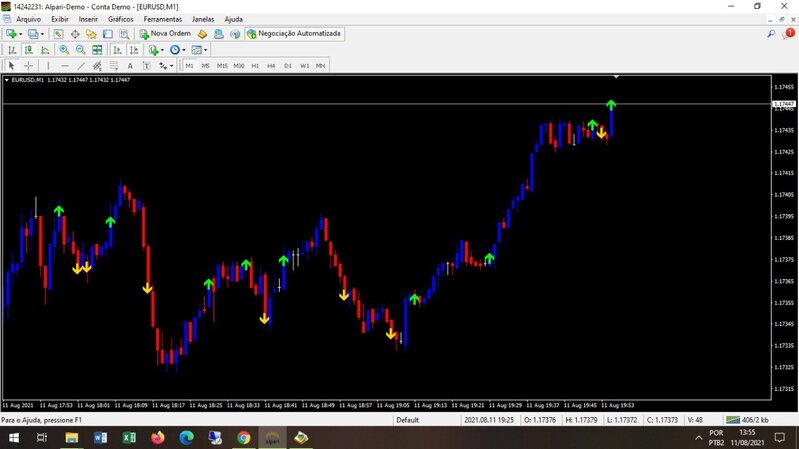Select Fibonacci retracement tool
Screen dimensions: 799x449
point(114,66)
